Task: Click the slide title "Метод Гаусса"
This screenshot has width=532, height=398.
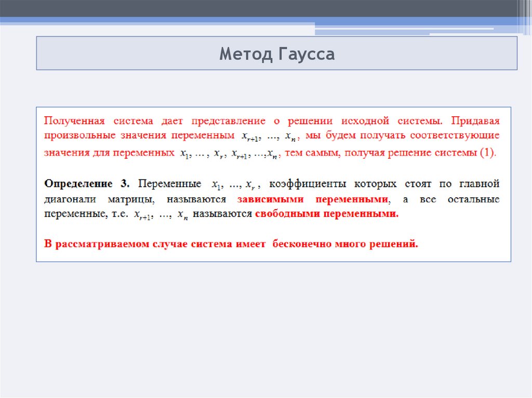Action: (276, 54)
